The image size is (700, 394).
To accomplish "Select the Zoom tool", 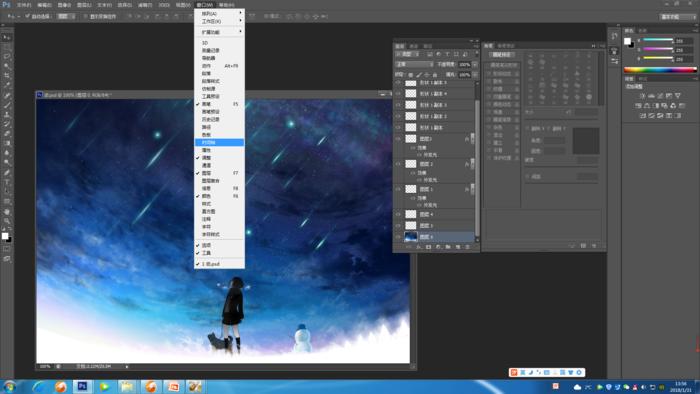I will 7,221.
